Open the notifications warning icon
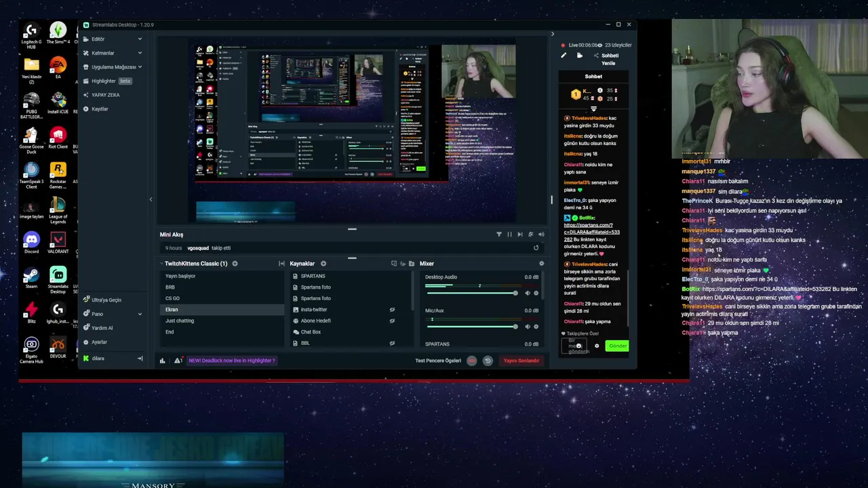Viewport: 868px width, 488px height. click(178, 361)
